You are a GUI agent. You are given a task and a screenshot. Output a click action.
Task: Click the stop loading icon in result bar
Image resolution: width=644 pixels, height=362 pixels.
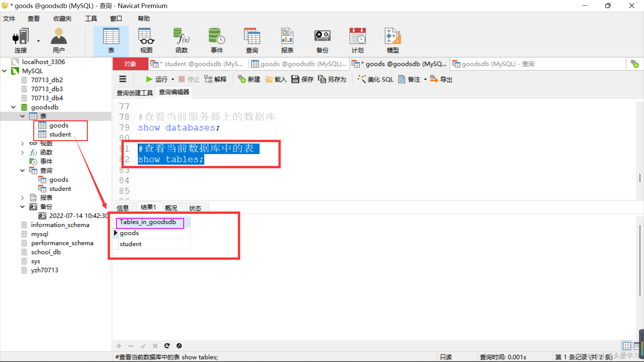179,346
